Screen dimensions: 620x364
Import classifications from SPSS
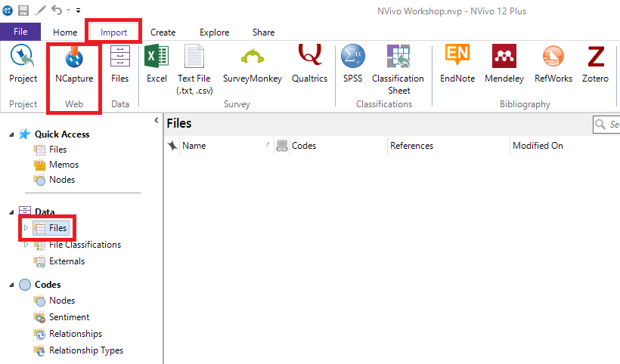click(352, 63)
